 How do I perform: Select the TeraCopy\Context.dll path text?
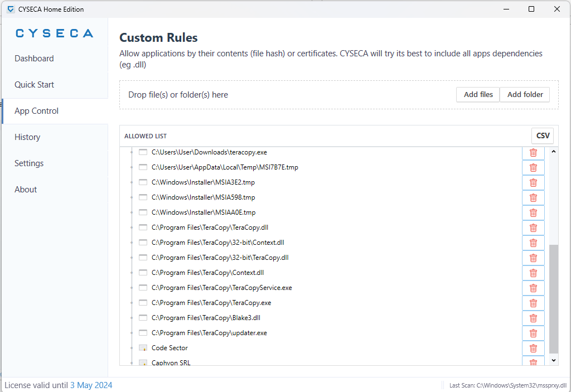coord(207,273)
